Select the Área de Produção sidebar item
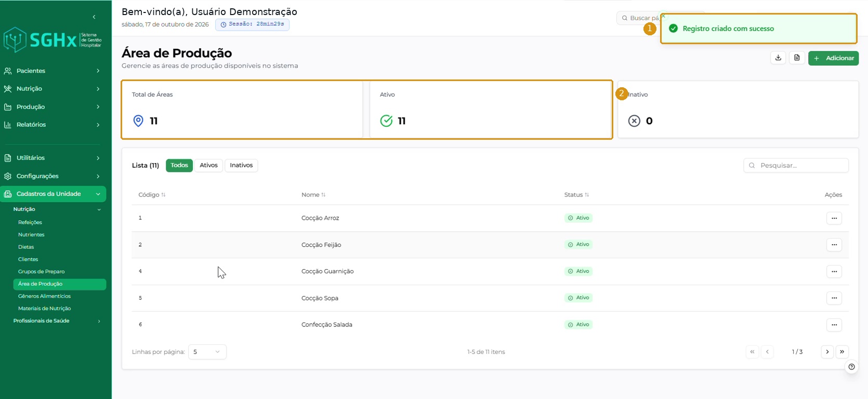The width and height of the screenshot is (868, 399). pos(60,284)
